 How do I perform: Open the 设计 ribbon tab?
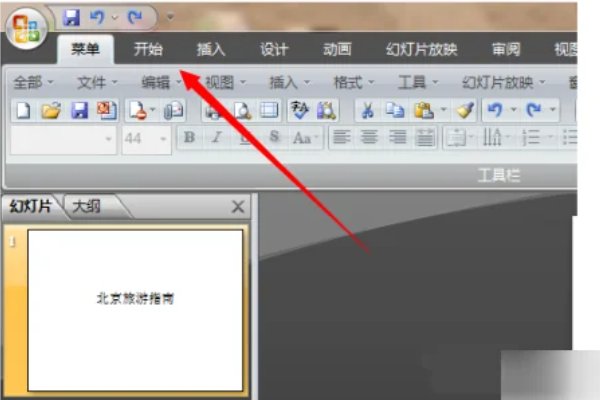pyautogui.click(x=274, y=49)
